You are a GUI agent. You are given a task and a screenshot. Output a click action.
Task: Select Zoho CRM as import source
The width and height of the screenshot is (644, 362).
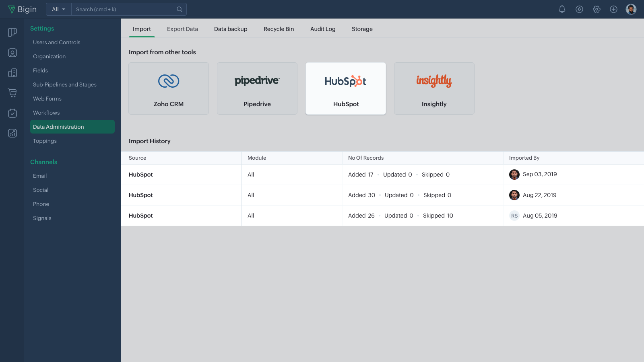coord(168,88)
